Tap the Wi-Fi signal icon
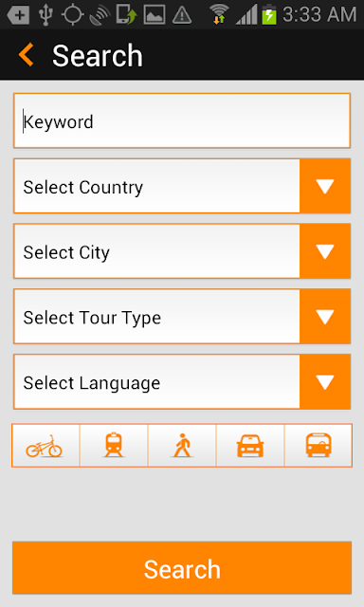 coord(219,15)
